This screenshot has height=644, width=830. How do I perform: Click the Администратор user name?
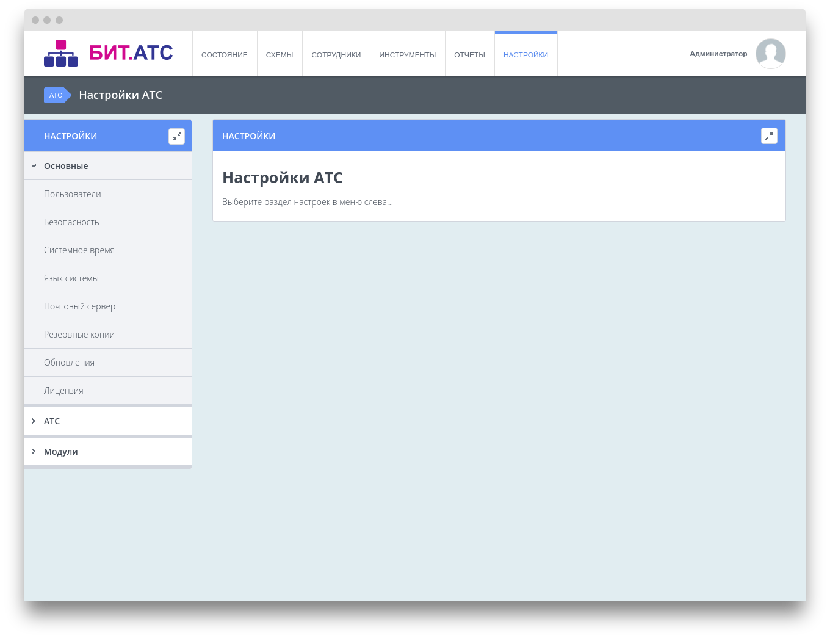point(718,54)
